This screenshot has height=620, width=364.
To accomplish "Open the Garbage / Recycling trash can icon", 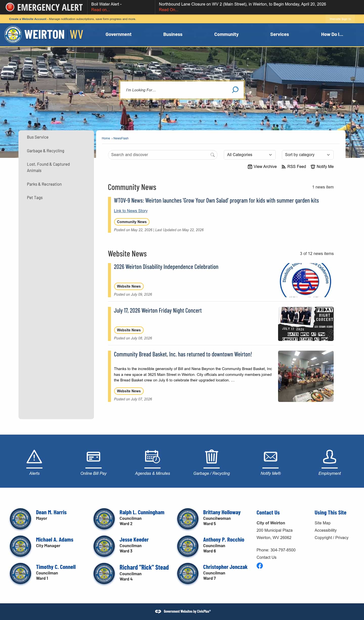I will point(212,456).
